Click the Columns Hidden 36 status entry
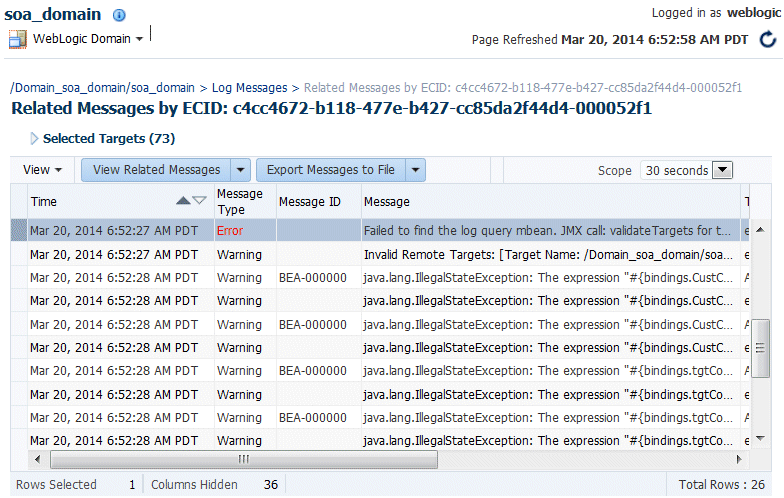Screen dimensions: 784x498 pos(214,484)
